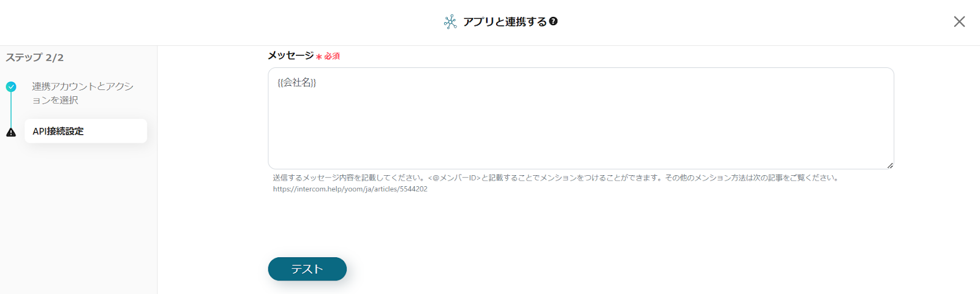980x294 pixels.
Task: Click the warning triangle beside API接続設定
Action: click(x=11, y=132)
